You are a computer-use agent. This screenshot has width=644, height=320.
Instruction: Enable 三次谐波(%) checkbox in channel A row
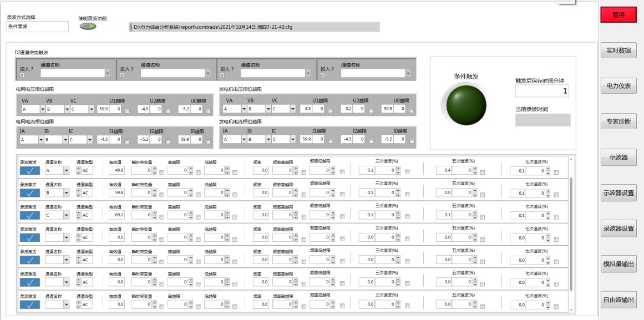[x=408, y=172]
